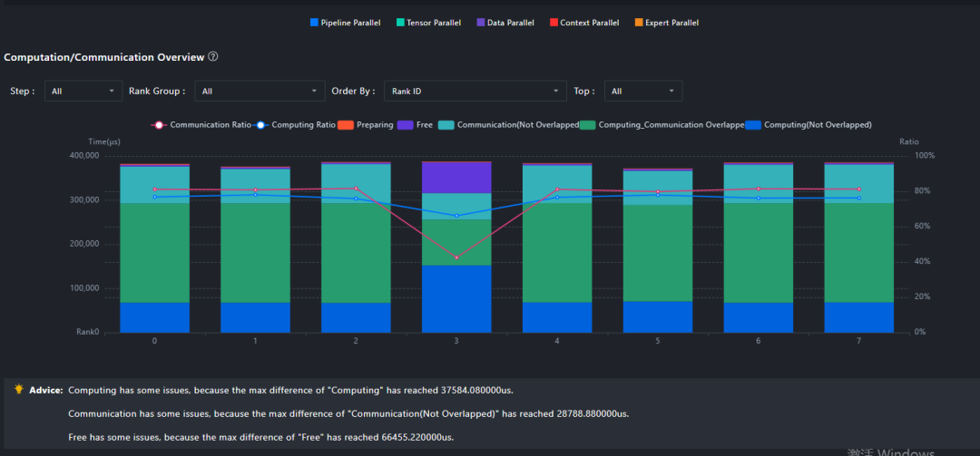
Task: Open the Top dropdown
Action: pyautogui.click(x=643, y=92)
